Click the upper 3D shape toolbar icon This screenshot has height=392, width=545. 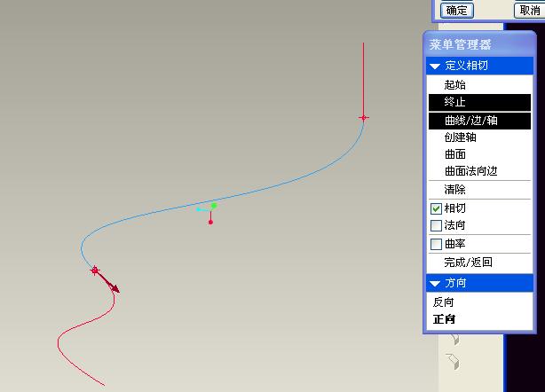454,338
